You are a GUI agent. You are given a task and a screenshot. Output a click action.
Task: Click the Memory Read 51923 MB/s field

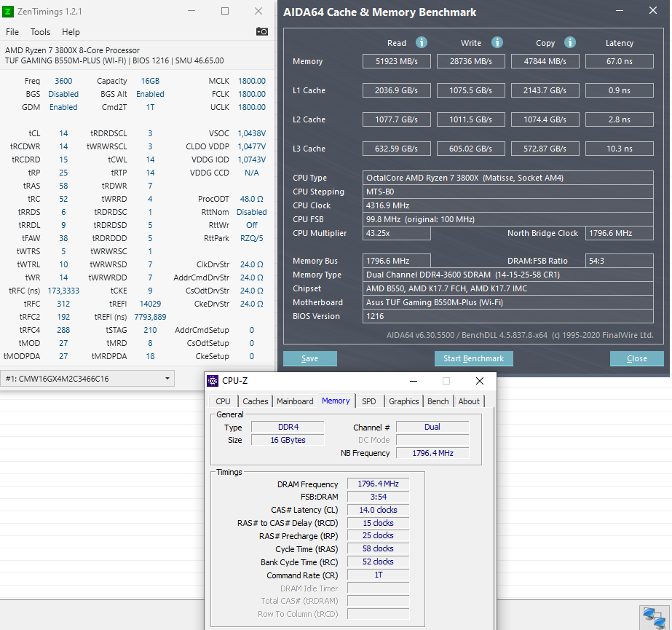point(396,61)
